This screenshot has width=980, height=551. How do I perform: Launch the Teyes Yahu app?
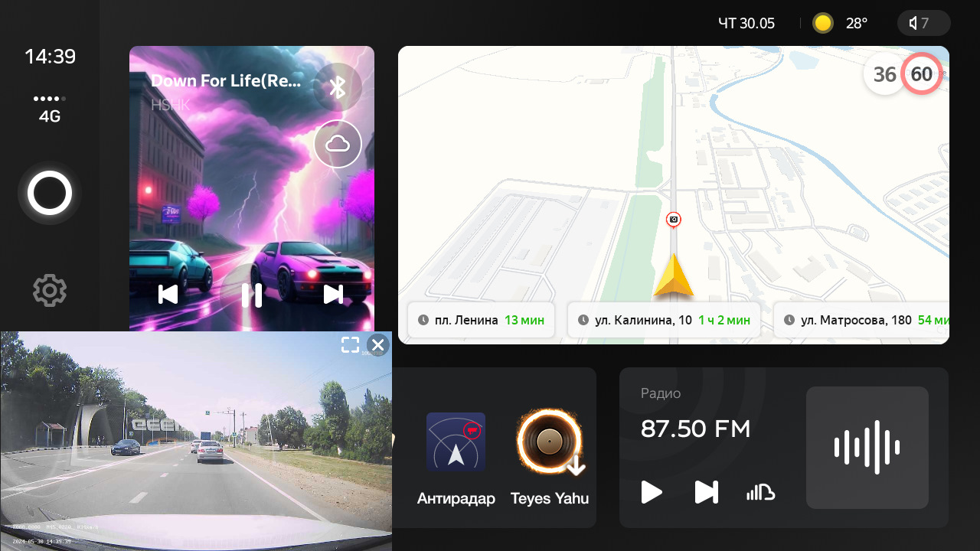[549, 458]
